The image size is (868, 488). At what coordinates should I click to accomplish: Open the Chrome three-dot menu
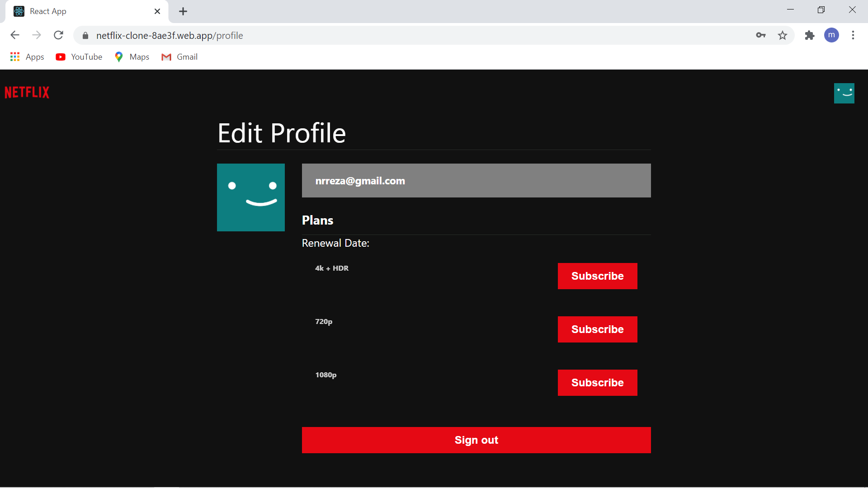[854, 35]
